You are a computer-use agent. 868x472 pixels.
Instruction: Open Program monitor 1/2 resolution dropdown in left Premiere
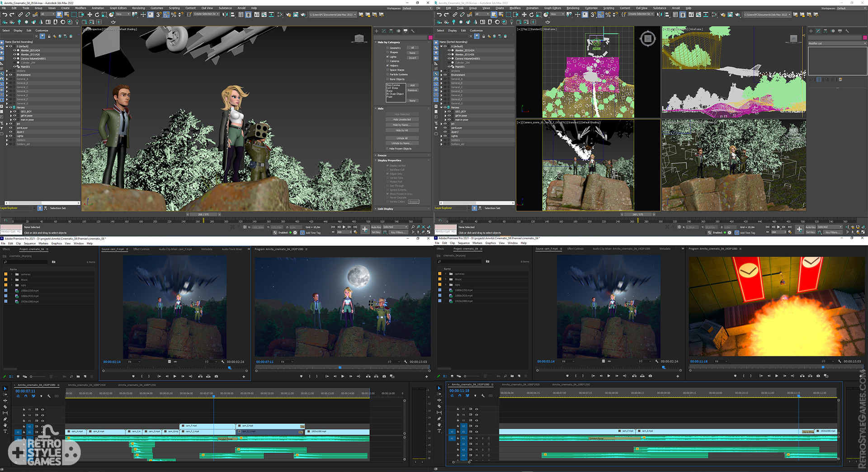click(393, 362)
